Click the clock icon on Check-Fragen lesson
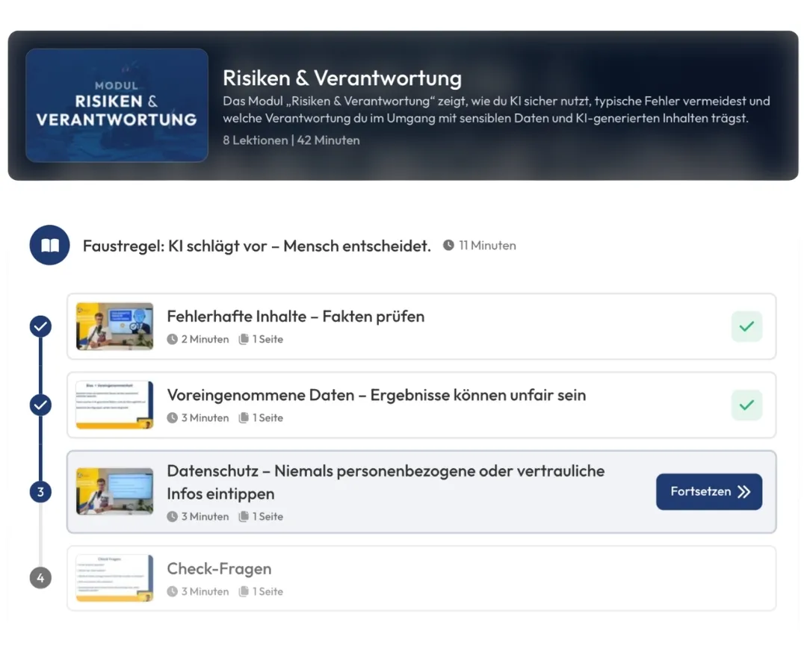The height and width of the screenshot is (672, 807). click(173, 591)
